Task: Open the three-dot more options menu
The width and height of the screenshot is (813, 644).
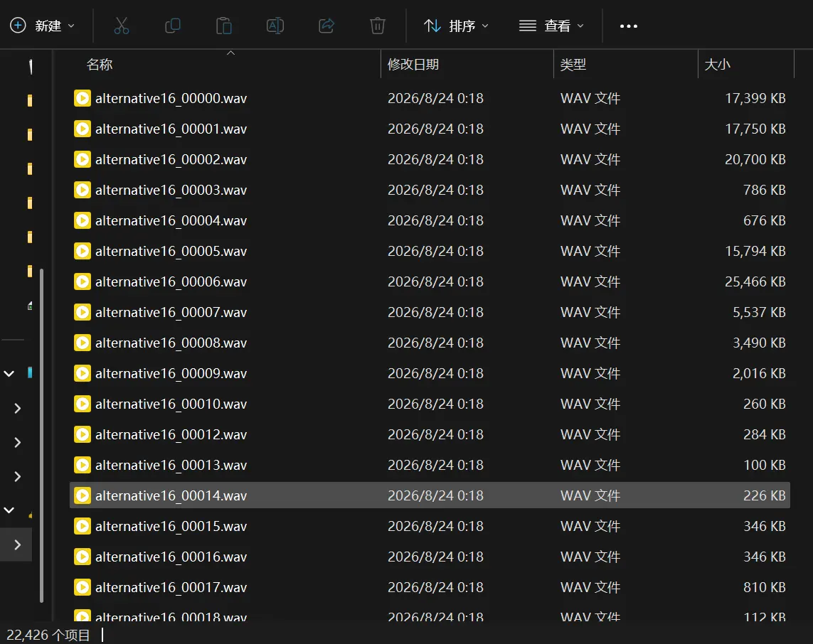Action: (628, 26)
